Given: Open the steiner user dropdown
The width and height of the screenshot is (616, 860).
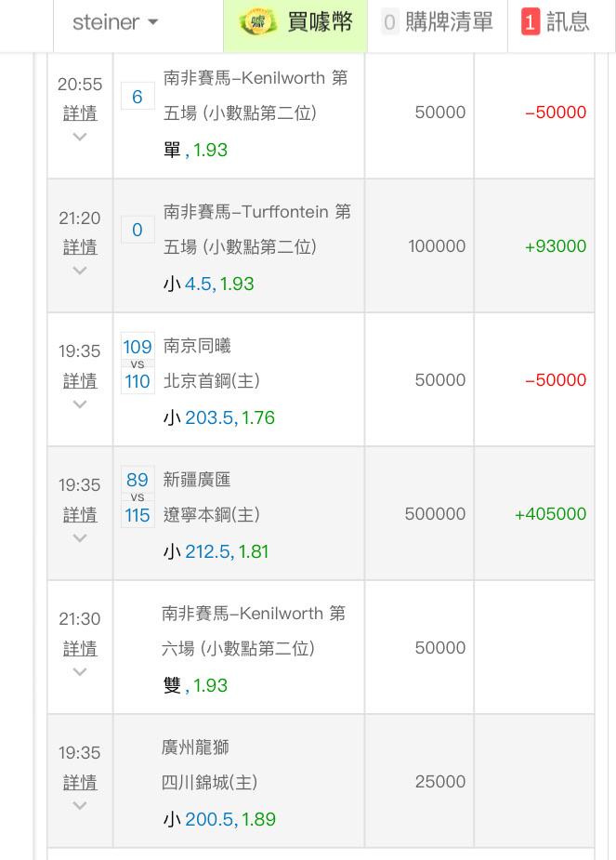Looking at the screenshot, I should click(115, 22).
